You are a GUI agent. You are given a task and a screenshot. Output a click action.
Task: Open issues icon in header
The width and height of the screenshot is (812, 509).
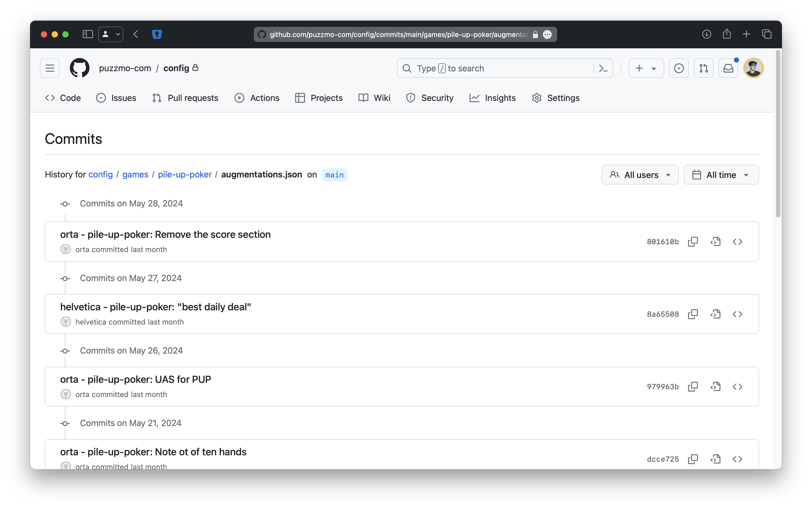point(679,68)
